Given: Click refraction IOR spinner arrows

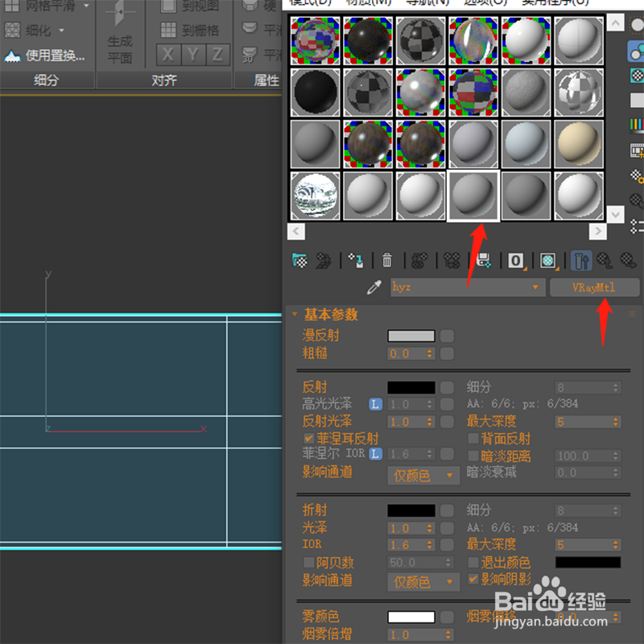Looking at the screenshot, I should 430,545.
